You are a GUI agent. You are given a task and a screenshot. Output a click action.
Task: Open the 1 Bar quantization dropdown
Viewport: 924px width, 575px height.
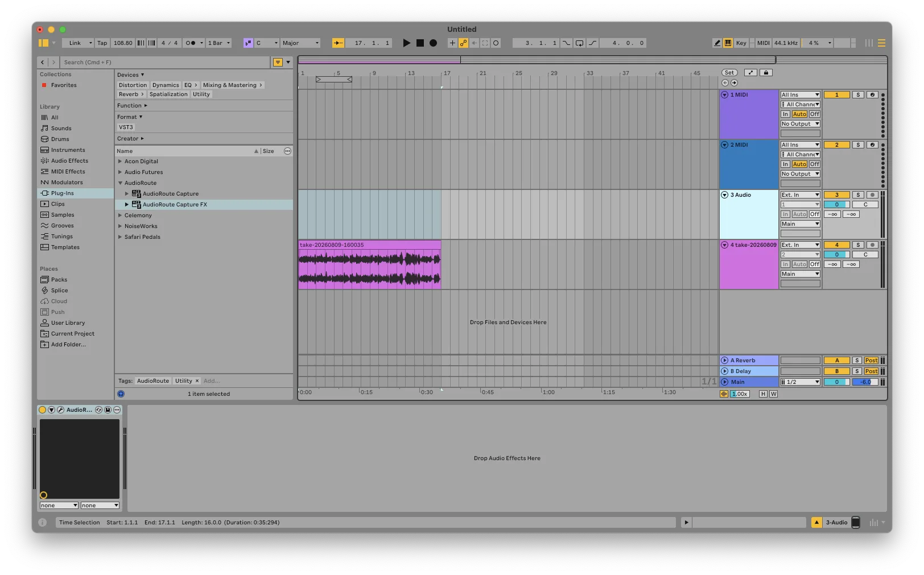(219, 43)
